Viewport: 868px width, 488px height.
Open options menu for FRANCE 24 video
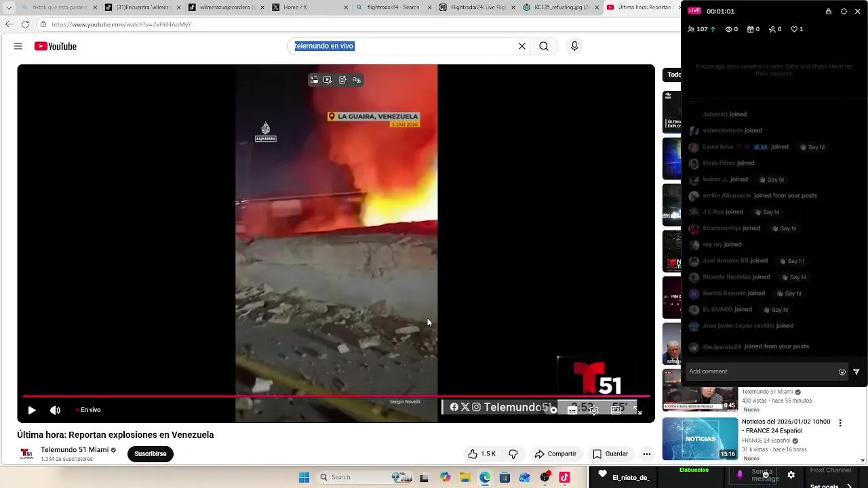pyautogui.click(x=840, y=423)
